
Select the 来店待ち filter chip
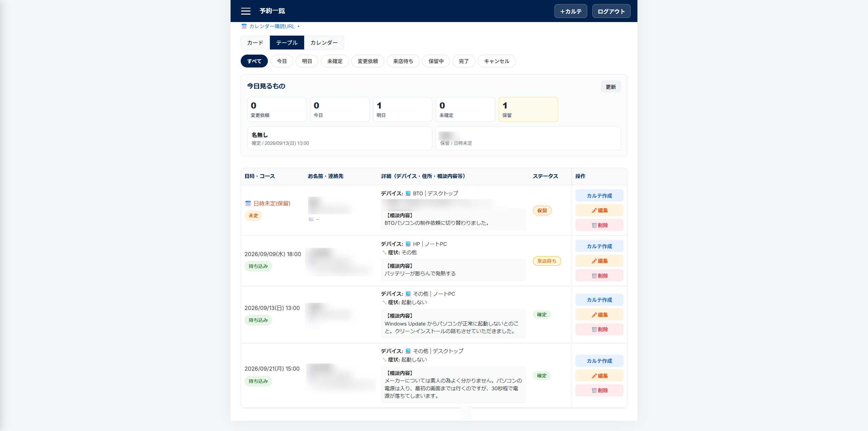[x=403, y=61]
